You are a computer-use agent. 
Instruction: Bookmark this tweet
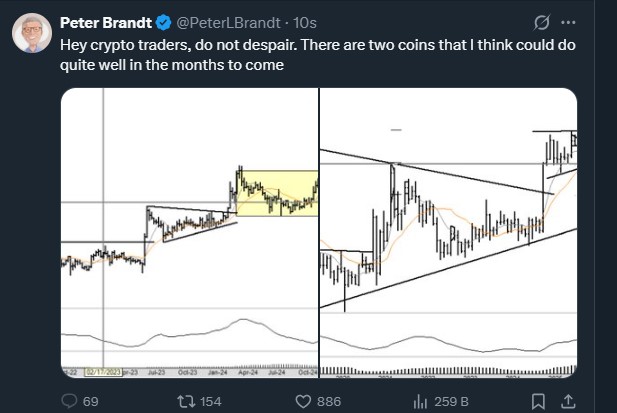pyautogui.click(x=538, y=401)
